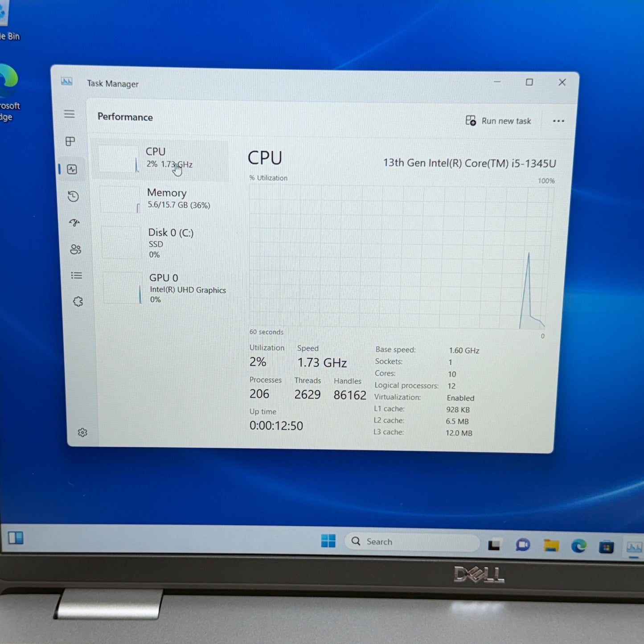Click the Processes count 206
The image size is (644, 644).
pyautogui.click(x=259, y=394)
